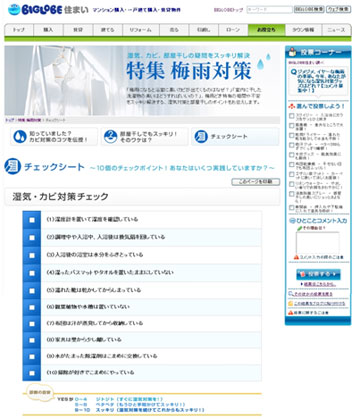The width and height of the screenshot is (360, 419).
Task: Click the ウェブ検索 search button
Action: tap(338, 10)
